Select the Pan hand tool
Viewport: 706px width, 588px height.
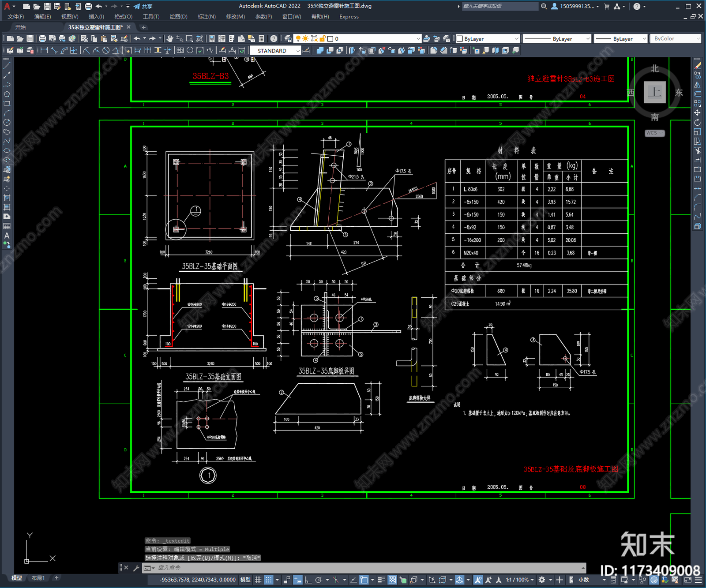click(170, 39)
